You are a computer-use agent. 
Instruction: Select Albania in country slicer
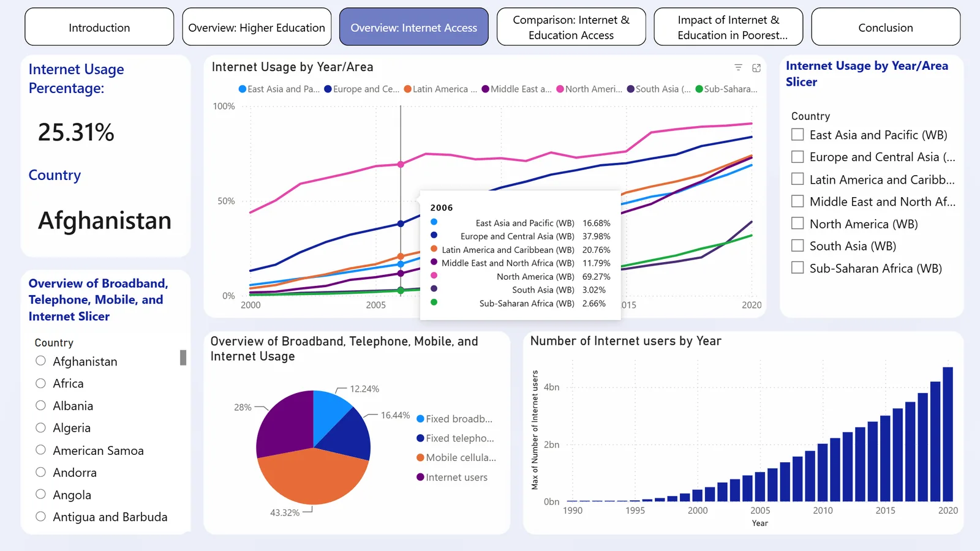(40, 405)
